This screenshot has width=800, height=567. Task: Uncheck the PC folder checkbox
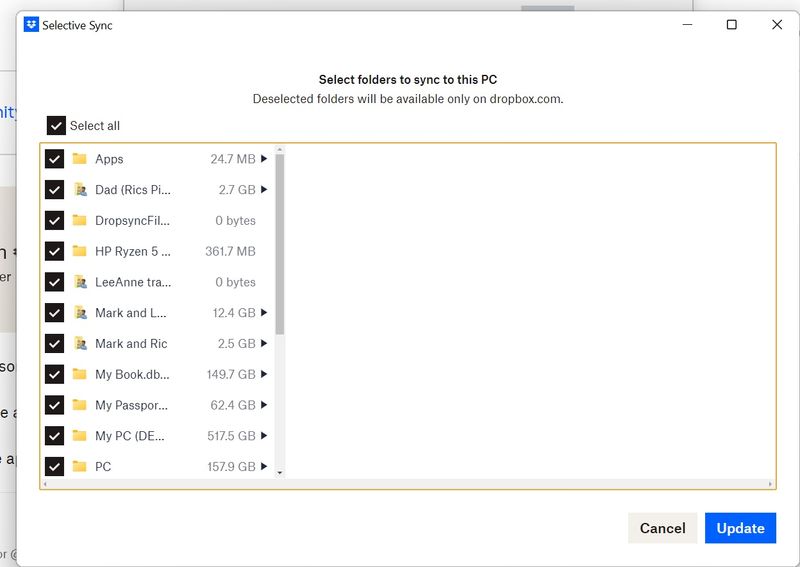(54, 466)
